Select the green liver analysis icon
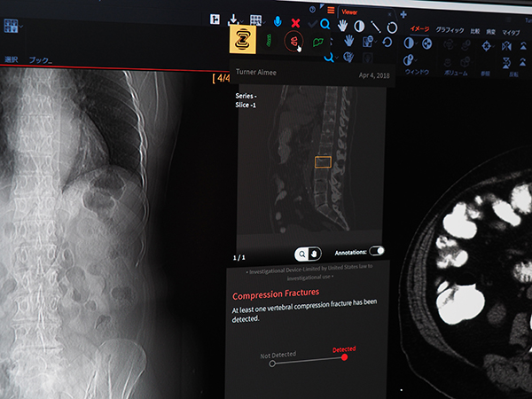Screen dimensions: 532x399 click(317, 41)
